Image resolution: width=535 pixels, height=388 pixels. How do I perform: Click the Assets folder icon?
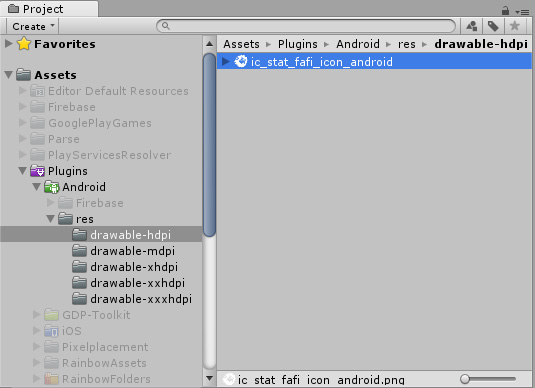point(23,74)
